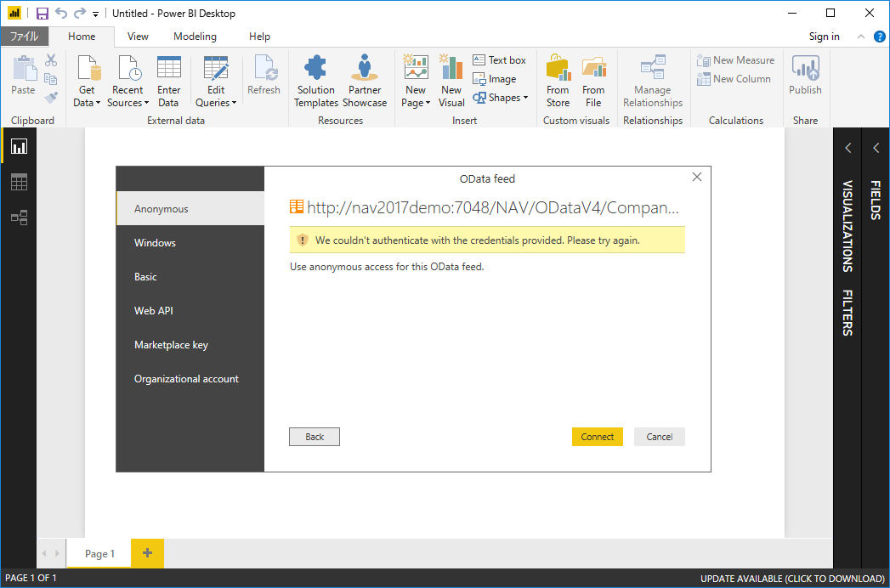Close the OData feed dialog
Image resolution: width=890 pixels, height=588 pixels.
(697, 177)
